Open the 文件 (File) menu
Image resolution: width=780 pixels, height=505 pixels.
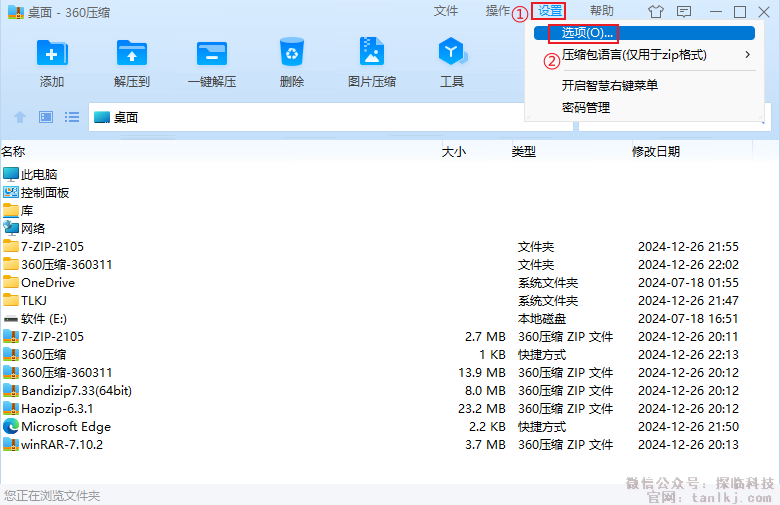[x=446, y=11]
